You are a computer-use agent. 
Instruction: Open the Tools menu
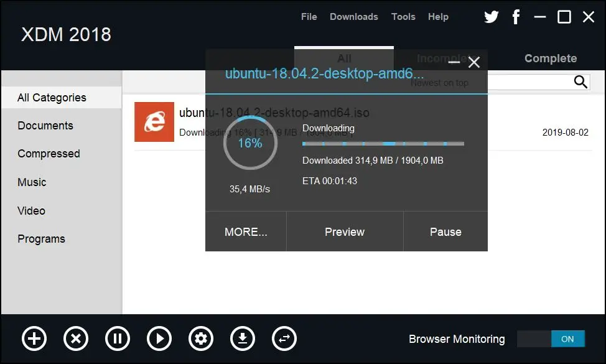pos(403,17)
